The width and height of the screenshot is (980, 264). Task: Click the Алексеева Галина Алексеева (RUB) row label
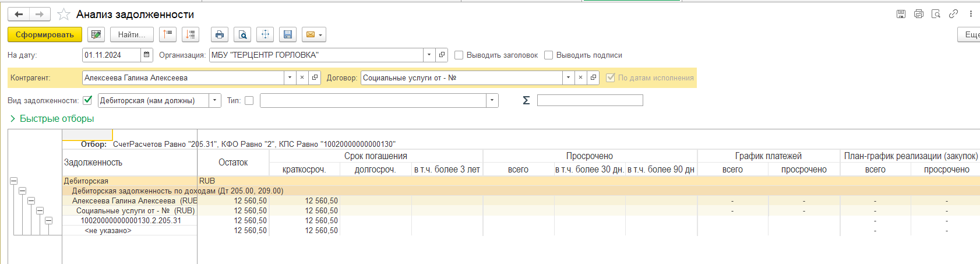click(135, 200)
